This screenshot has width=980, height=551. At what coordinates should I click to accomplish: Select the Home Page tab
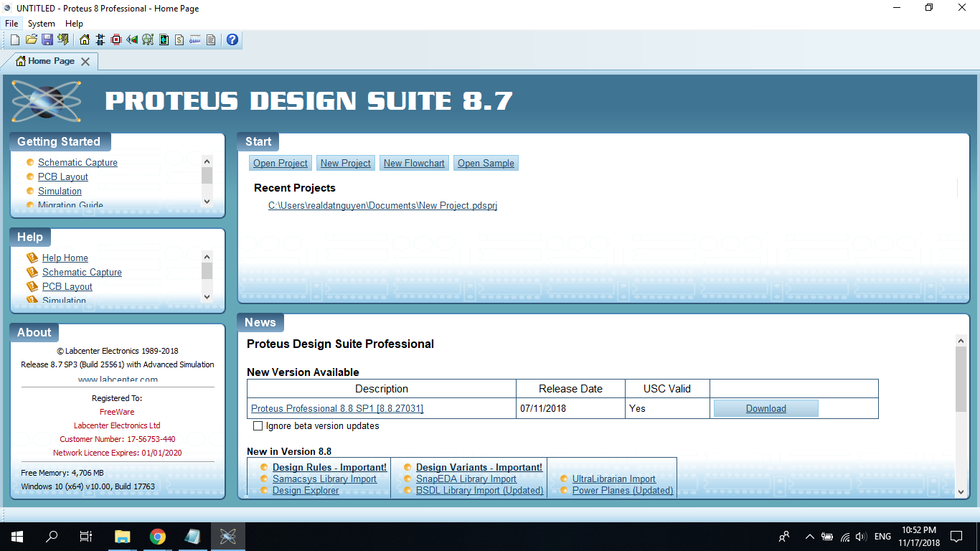click(50, 61)
